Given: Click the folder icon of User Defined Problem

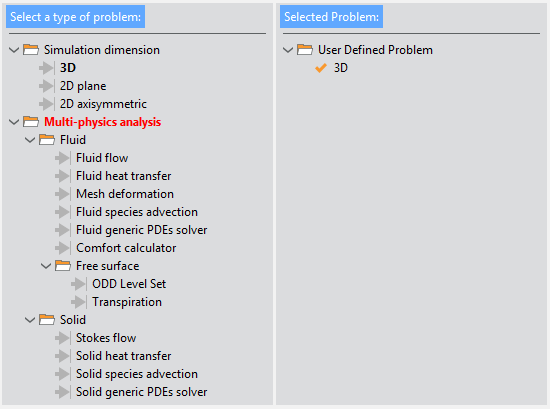Looking at the screenshot, I should pos(305,50).
